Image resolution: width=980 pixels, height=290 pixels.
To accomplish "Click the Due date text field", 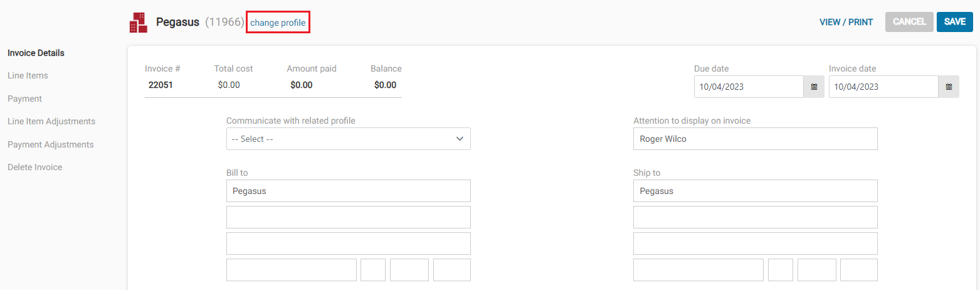I will (749, 87).
